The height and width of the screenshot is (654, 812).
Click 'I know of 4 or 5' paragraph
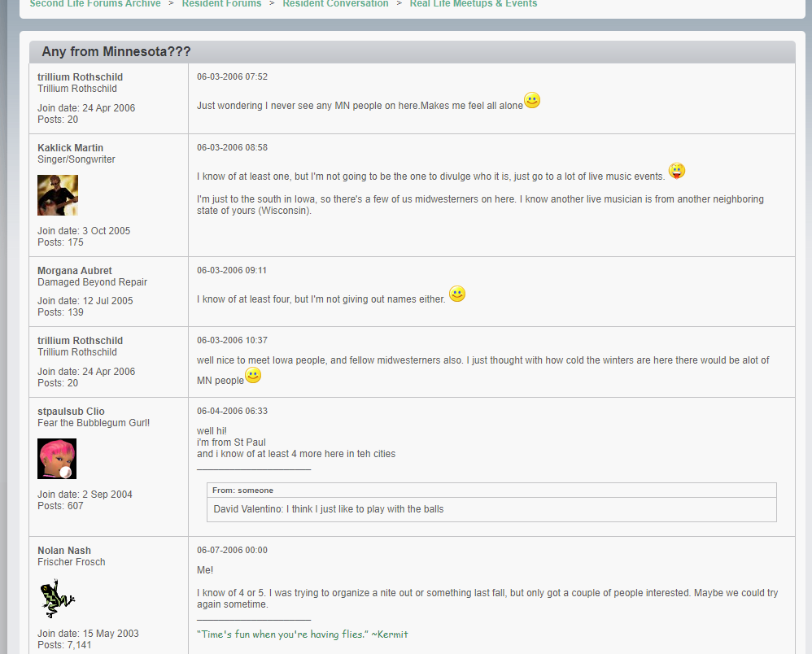487,599
